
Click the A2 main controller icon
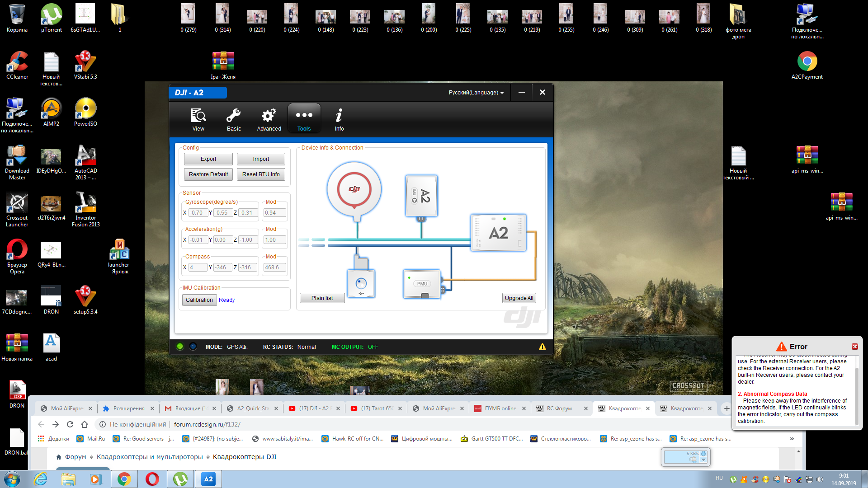(498, 233)
